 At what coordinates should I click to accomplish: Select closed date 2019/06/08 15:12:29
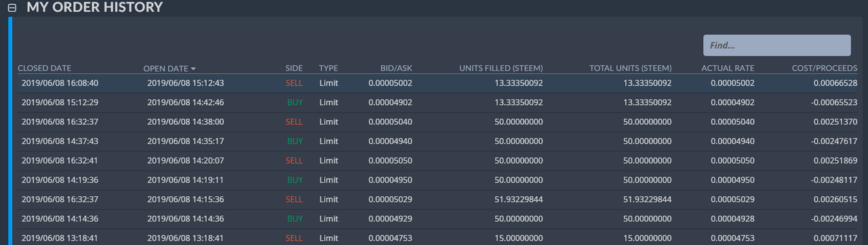(60, 102)
